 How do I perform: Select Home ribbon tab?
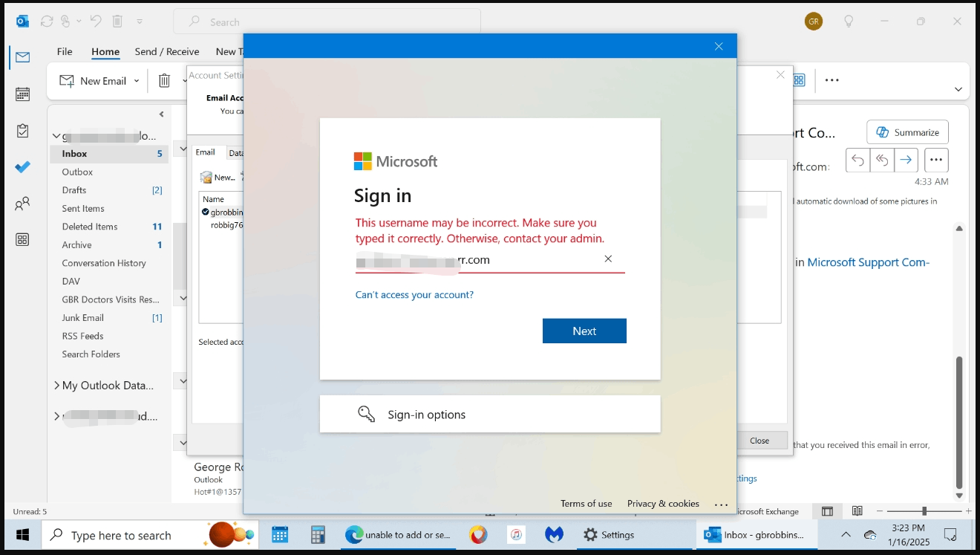click(105, 51)
